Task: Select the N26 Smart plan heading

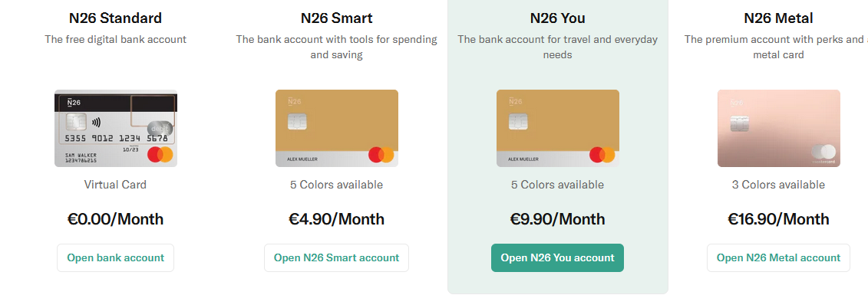Action: click(337, 18)
